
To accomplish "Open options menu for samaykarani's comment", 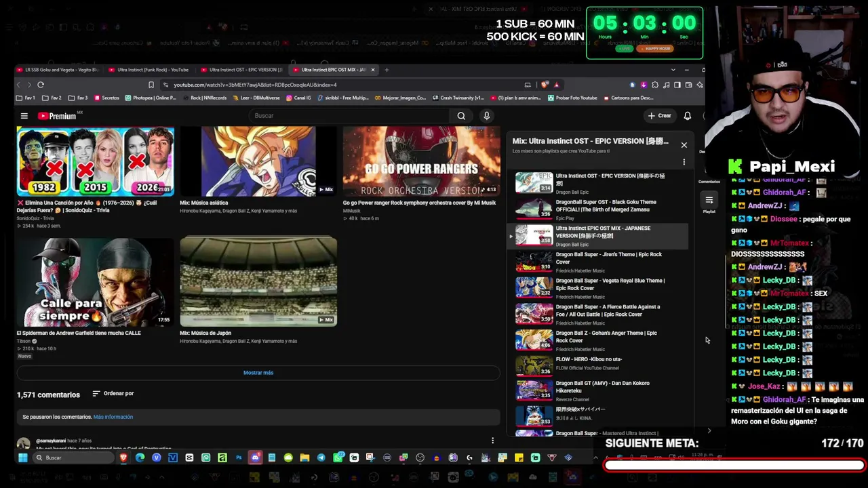I will [492, 441].
